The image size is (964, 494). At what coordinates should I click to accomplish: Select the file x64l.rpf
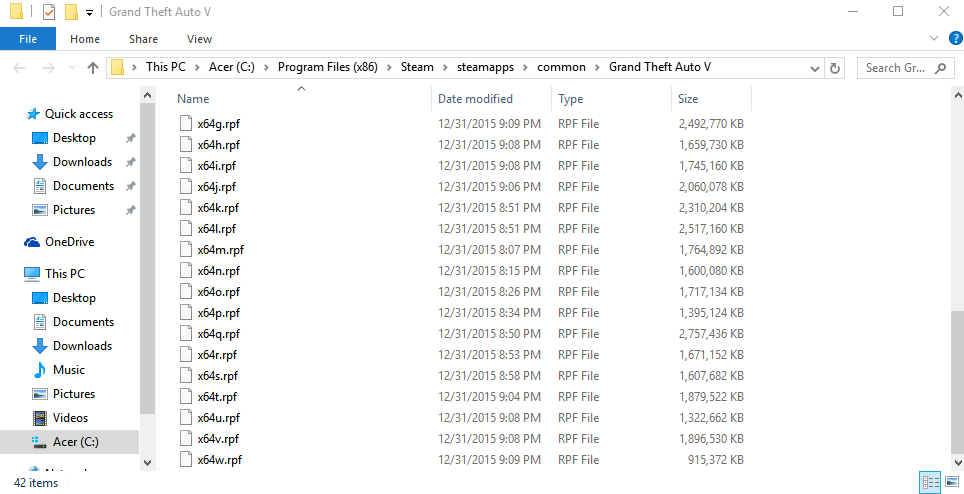[216, 229]
